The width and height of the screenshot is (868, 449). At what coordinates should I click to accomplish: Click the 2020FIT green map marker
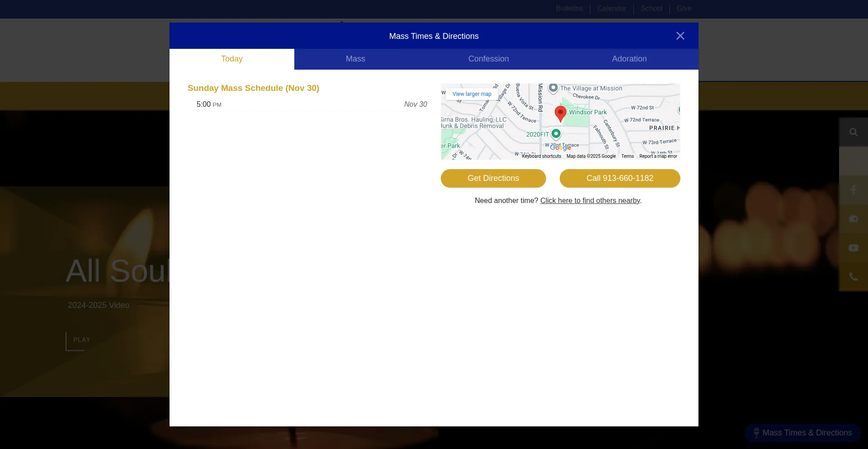pyautogui.click(x=556, y=133)
